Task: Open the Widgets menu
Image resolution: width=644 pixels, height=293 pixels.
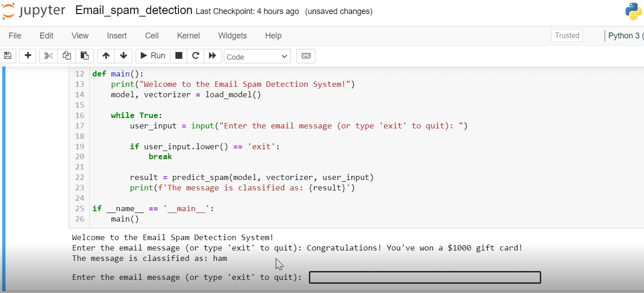Action: point(232,36)
